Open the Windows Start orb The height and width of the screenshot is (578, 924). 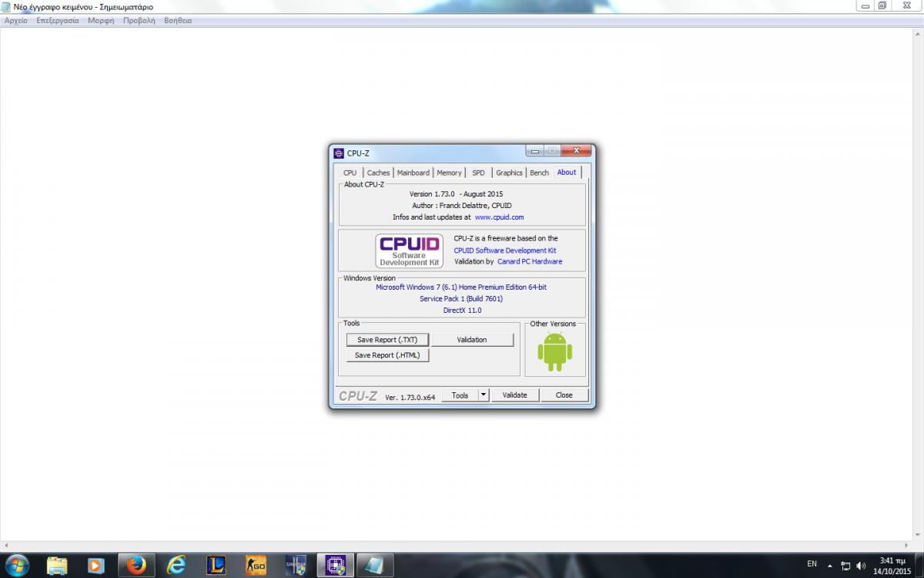[16, 565]
